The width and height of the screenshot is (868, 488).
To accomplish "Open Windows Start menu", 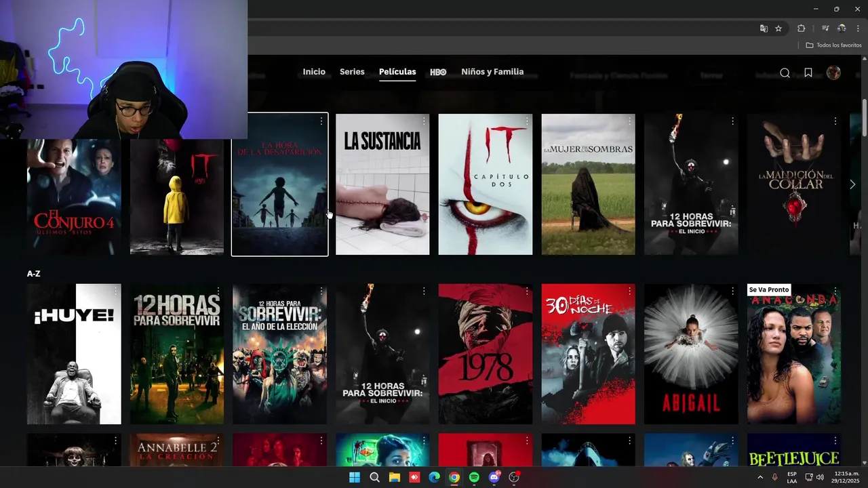I will [x=355, y=477].
